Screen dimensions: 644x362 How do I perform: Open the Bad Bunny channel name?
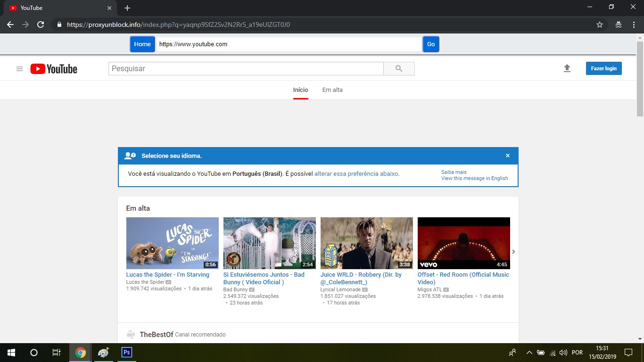tap(236, 289)
